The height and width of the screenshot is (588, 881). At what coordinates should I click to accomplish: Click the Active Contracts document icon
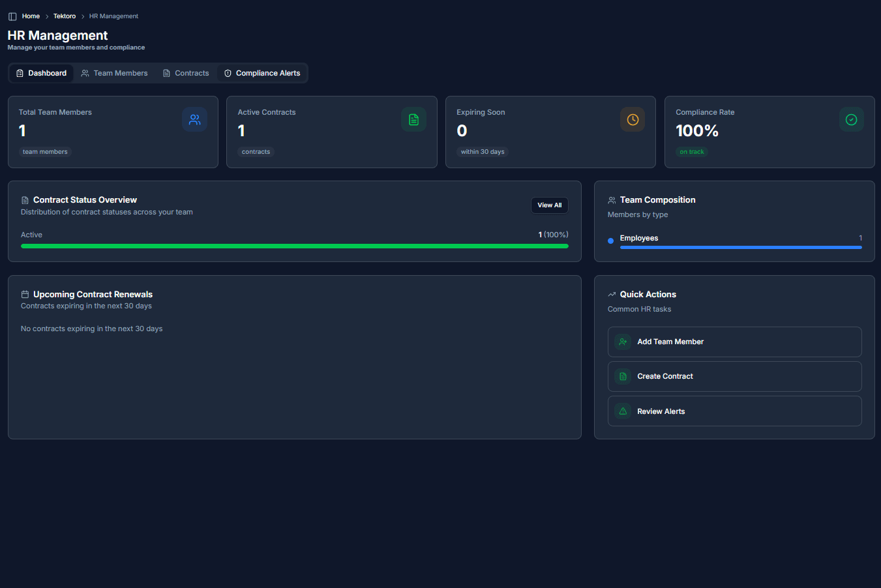click(x=413, y=119)
